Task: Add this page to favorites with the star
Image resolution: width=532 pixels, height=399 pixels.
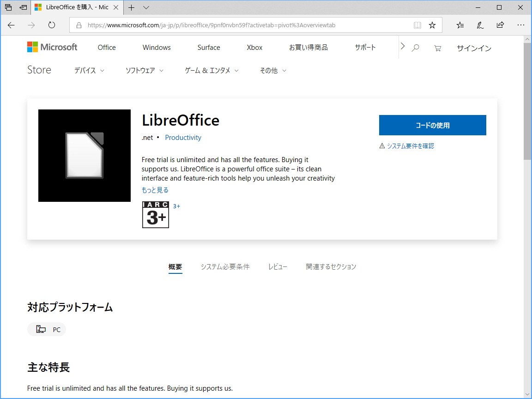Action: click(432, 25)
